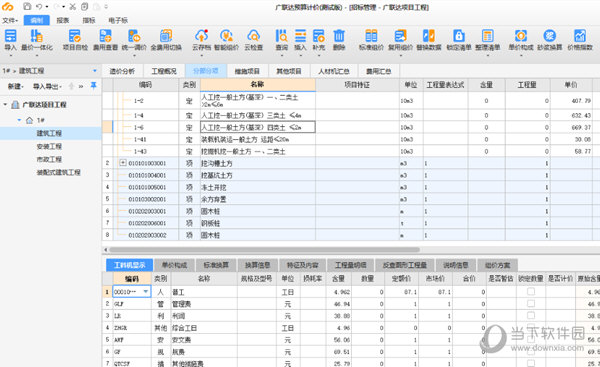
Task: Select 市政工程 in project tree
Action: click(x=49, y=159)
